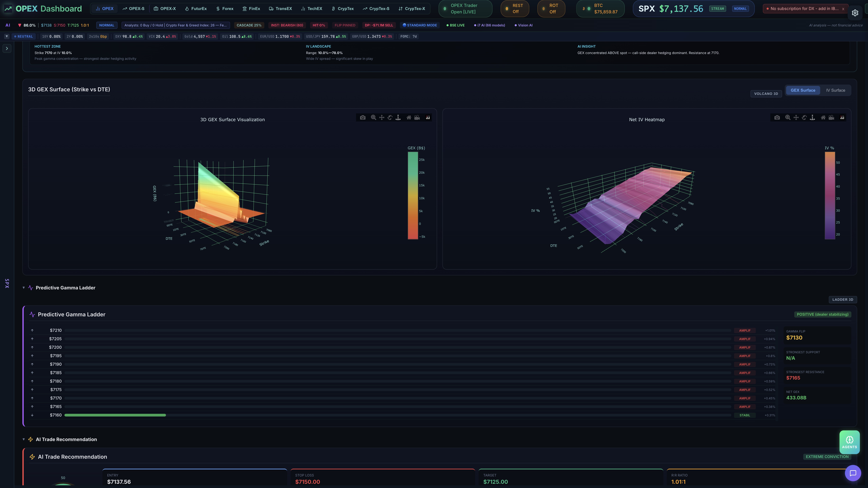The height and width of the screenshot is (488, 868).
Task: Select turntable rotation on Net IV Heatmap
Action: coord(812,118)
